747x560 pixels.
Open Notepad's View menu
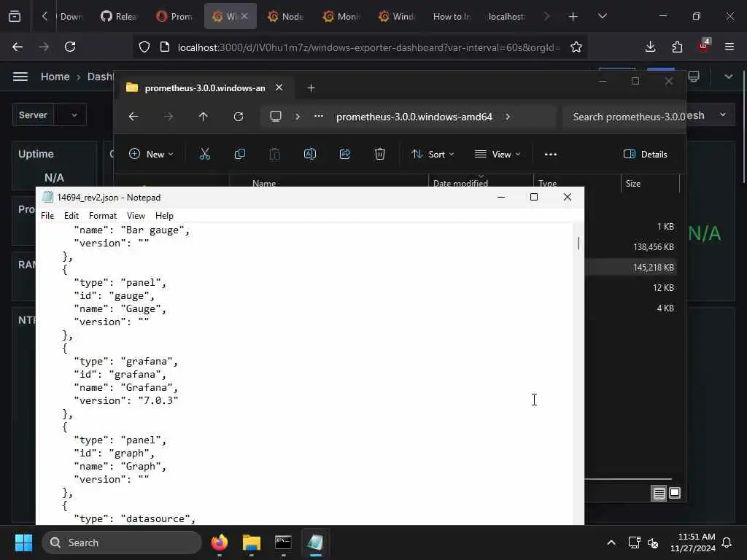pos(136,216)
